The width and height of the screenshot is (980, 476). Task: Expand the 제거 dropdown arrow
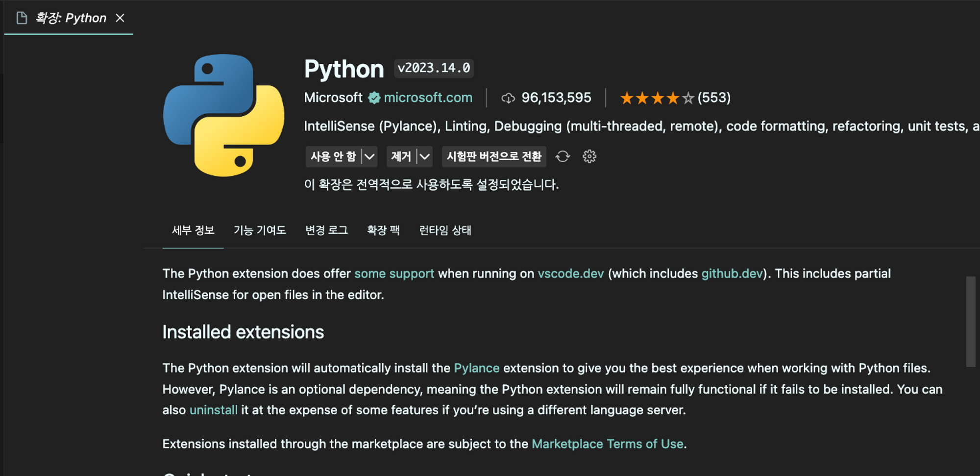(x=425, y=157)
